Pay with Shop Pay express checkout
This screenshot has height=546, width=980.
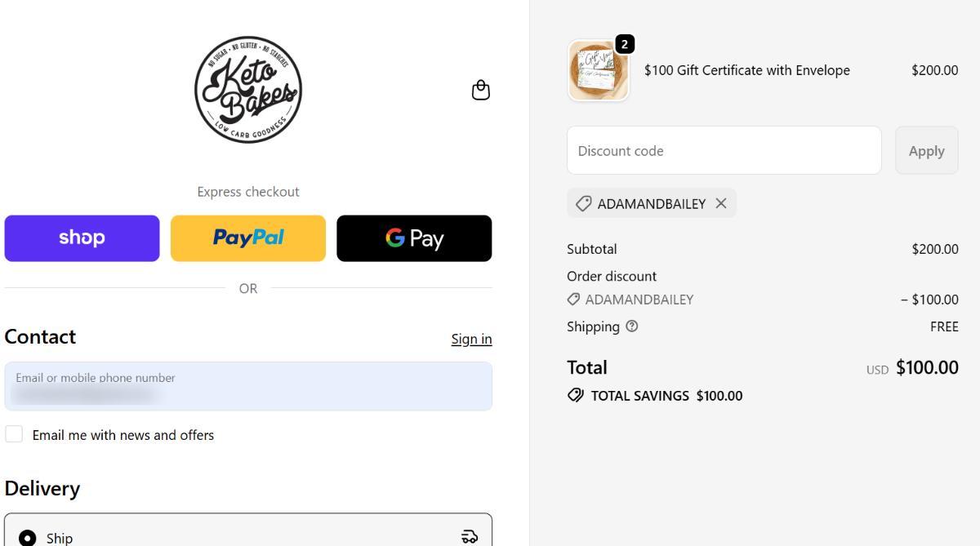[82, 238]
